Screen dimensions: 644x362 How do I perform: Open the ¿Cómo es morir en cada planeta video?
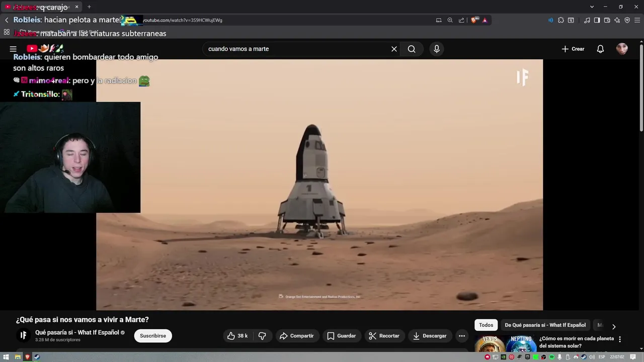[x=577, y=342]
